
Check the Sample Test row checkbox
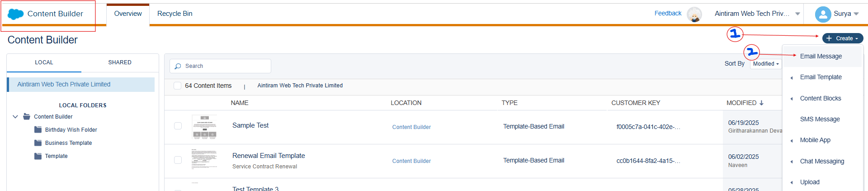click(x=178, y=126)
